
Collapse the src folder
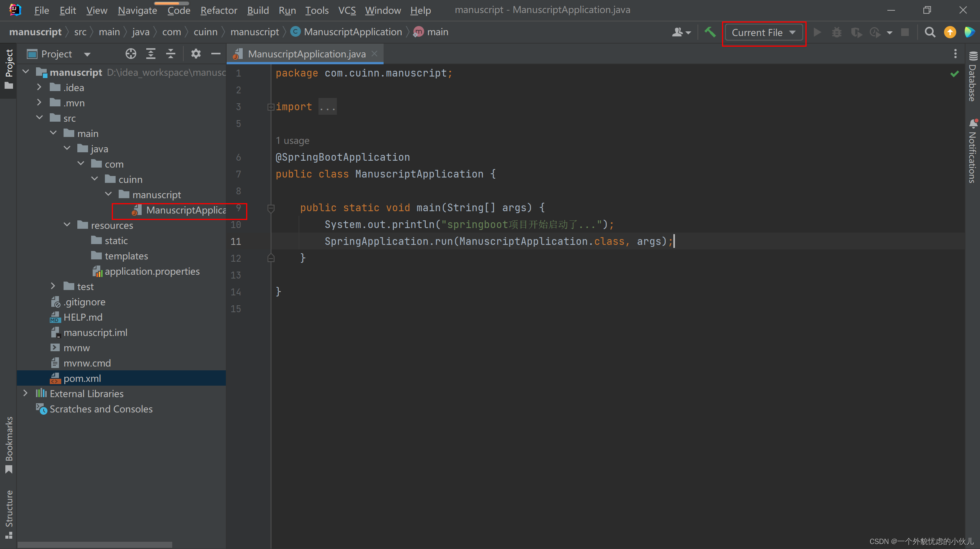point(39,118)
